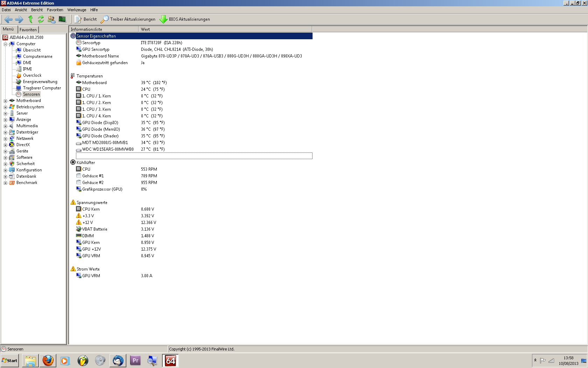
Task: Select the Software icon in tree
Action: click(x=12, y=157)
